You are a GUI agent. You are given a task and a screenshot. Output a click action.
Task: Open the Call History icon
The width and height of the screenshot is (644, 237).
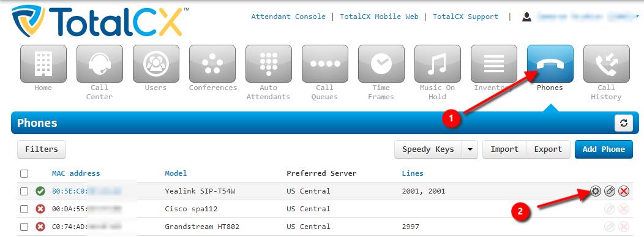click(606, 64)
